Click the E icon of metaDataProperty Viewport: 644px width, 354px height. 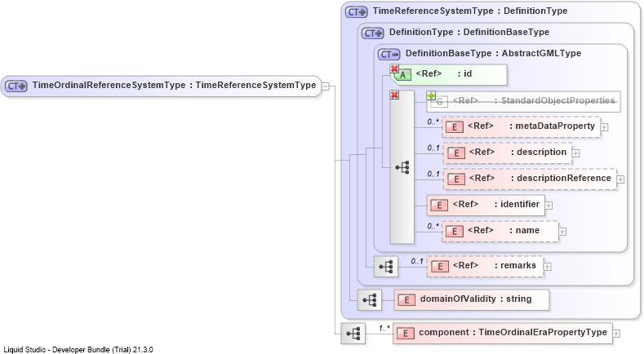click(x=455, y=127)
